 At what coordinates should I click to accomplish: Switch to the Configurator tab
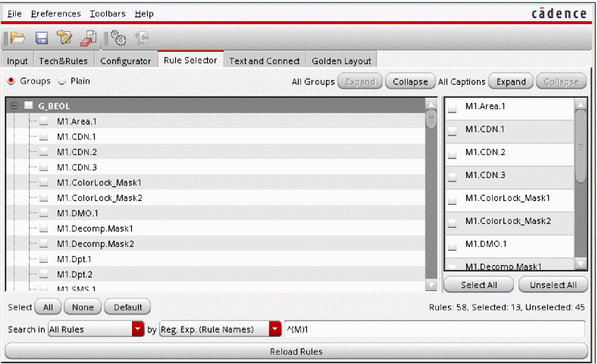pos(126,61)
